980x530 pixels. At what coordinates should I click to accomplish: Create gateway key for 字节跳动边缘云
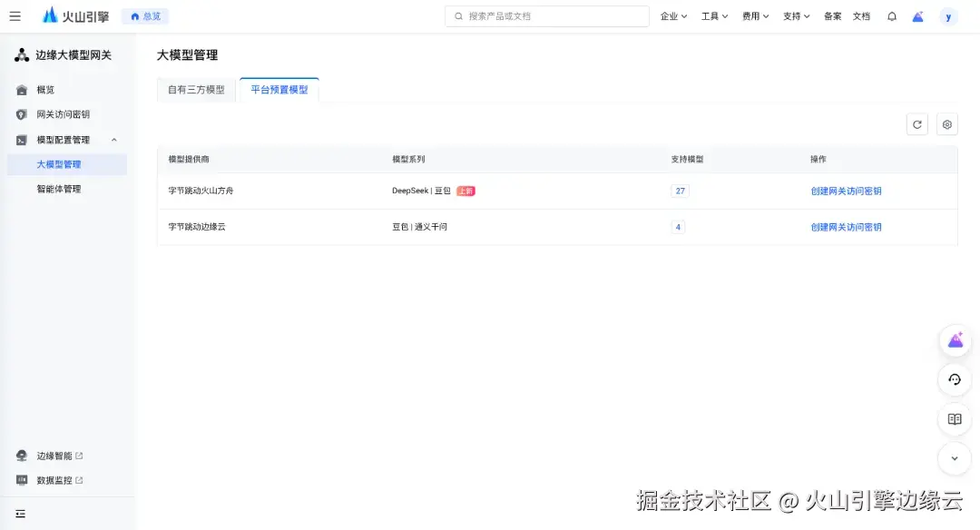pyautogui.click(x=846, y=227)
